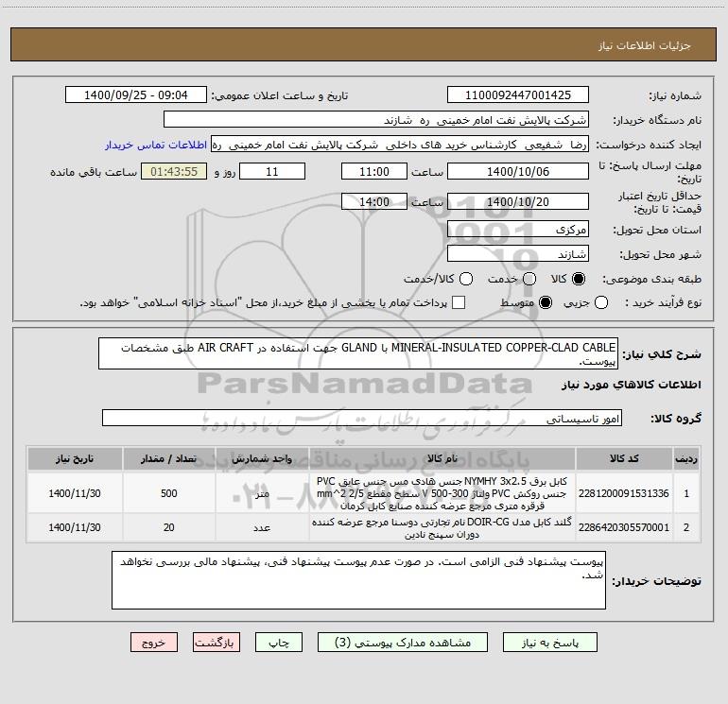Select the کالا radio button
The image size is (728, 704).
pyautogui.click(x=579, y=279)
